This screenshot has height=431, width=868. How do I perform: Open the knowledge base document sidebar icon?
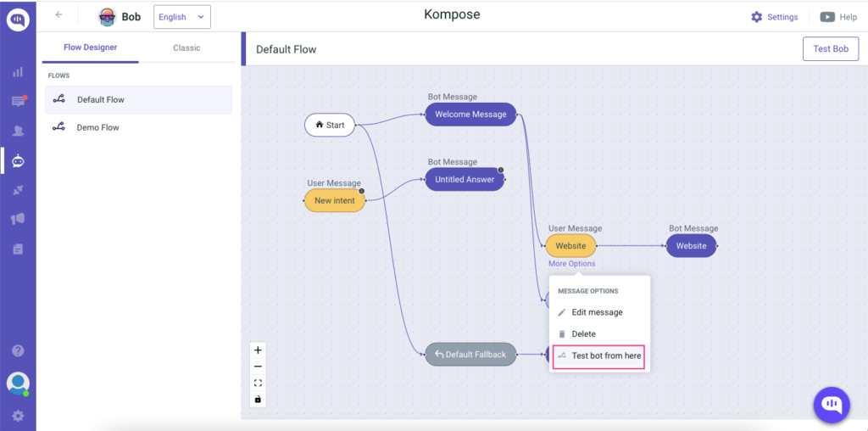pyautogui.click(x=18, y=249)
